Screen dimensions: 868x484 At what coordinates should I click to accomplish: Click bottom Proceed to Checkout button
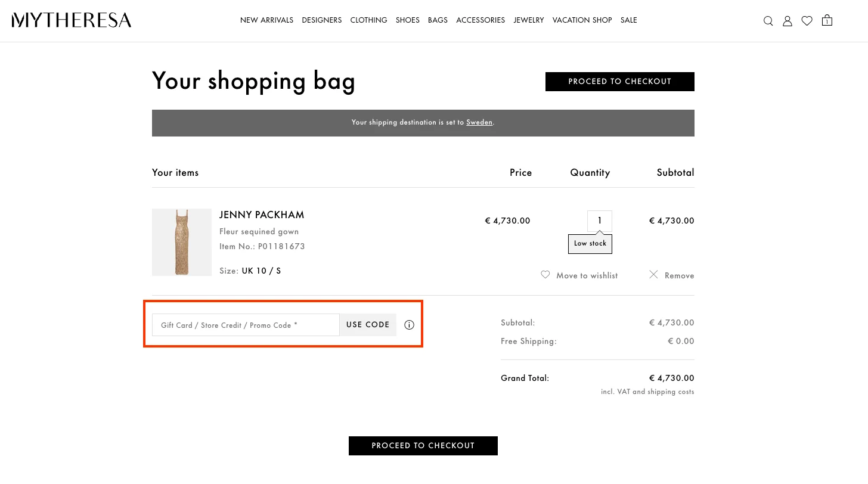pos(423,446)
